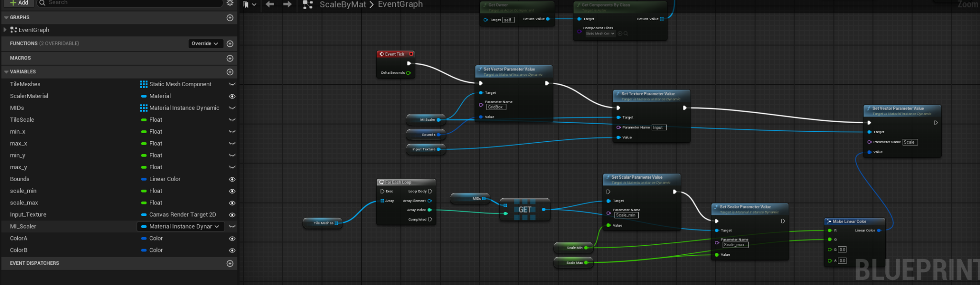The image size is (980, 285).
Task: Make TileMeshes variable instance editable
Action: pyautogui.click(x=232, y=84)
